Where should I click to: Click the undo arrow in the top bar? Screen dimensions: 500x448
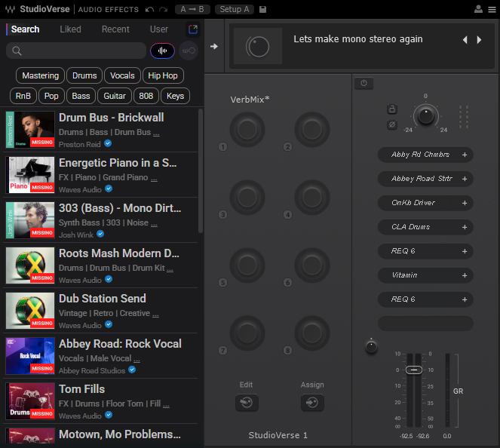coord(149,9)
